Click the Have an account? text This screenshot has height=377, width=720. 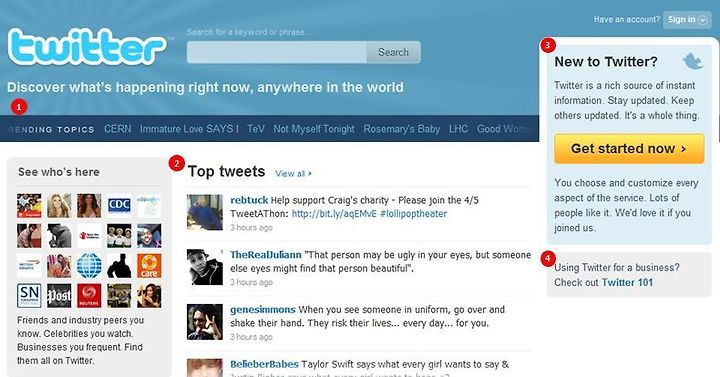(x=626, y=19)
